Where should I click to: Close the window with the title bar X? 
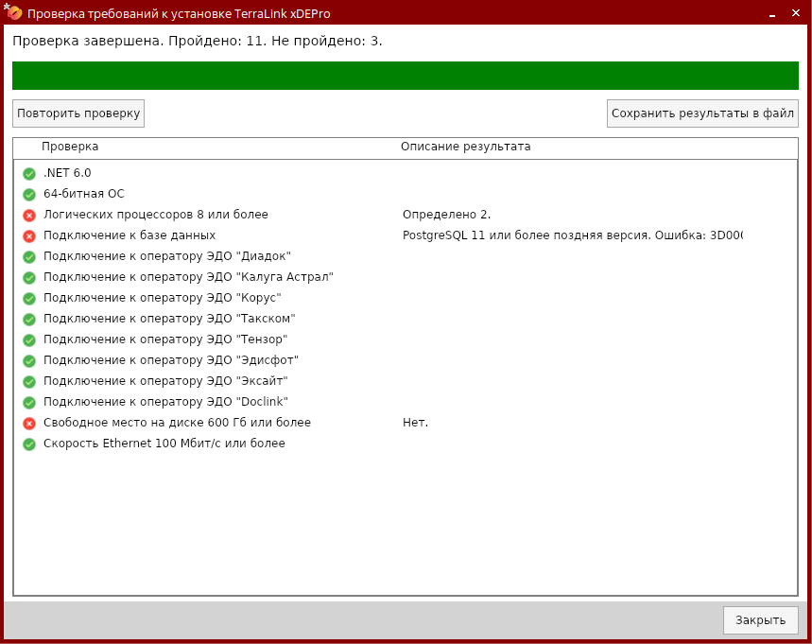pyautogui.click(x=796, y=13)
